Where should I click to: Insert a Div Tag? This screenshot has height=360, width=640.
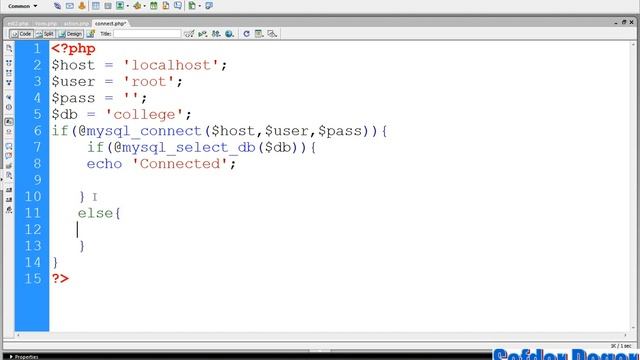[108, 6]
